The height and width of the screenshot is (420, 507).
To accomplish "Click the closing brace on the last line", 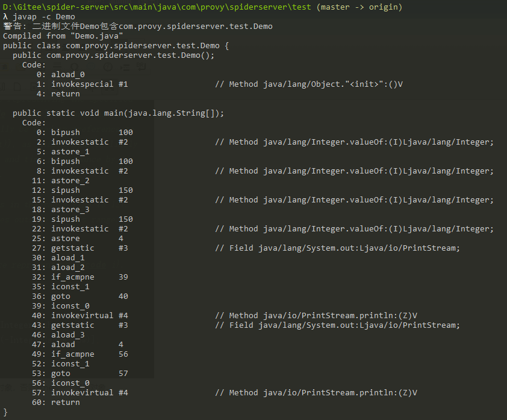I will (x=5, y=412).
